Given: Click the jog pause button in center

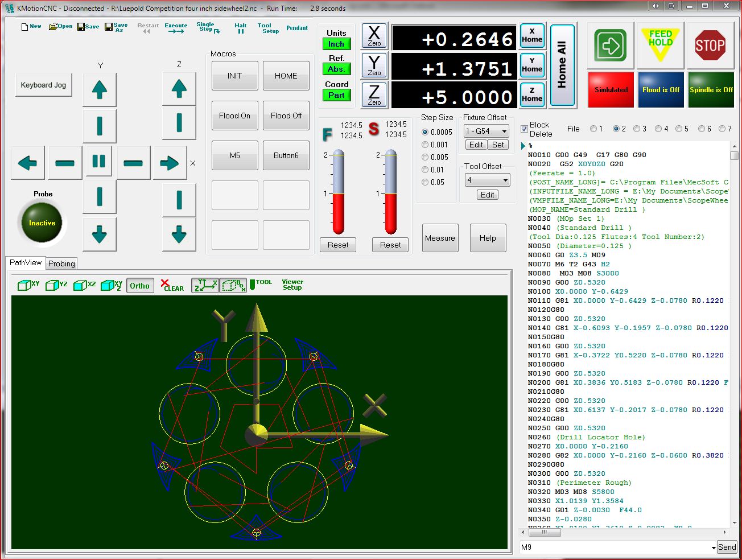Looking at the screenshot, I should pyautogui.click(x=99, y=162).
